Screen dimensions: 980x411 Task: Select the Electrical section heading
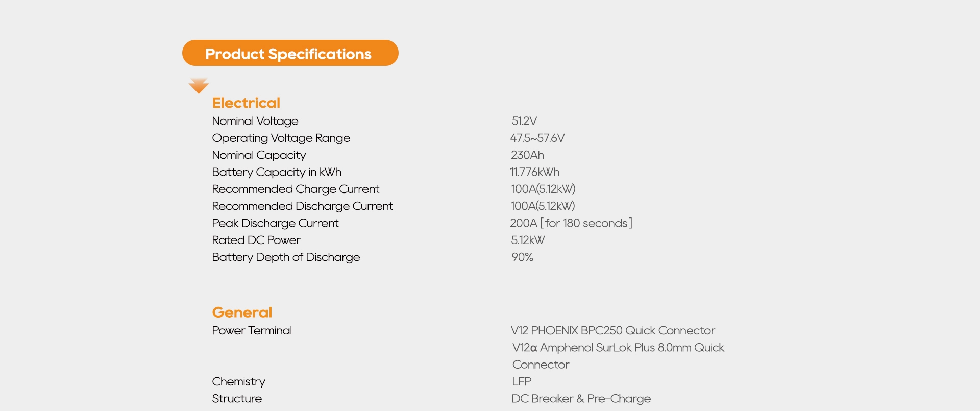(x=246, y=103)
